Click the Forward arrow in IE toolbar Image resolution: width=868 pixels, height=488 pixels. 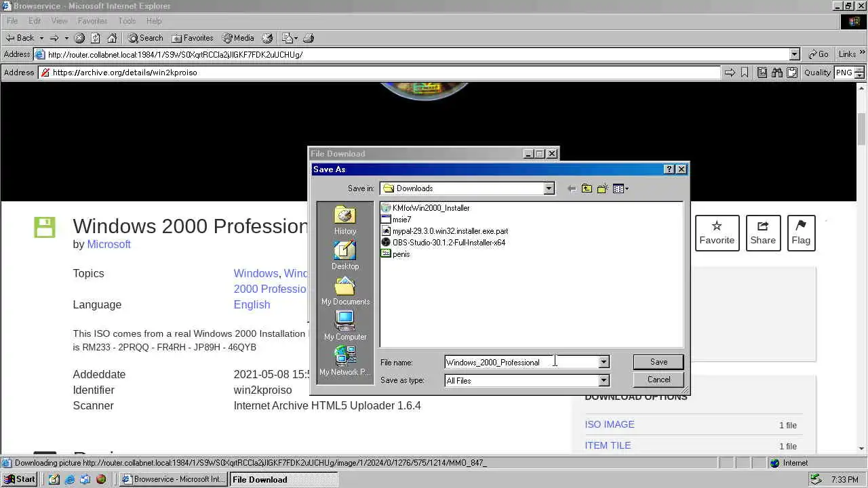54,38
